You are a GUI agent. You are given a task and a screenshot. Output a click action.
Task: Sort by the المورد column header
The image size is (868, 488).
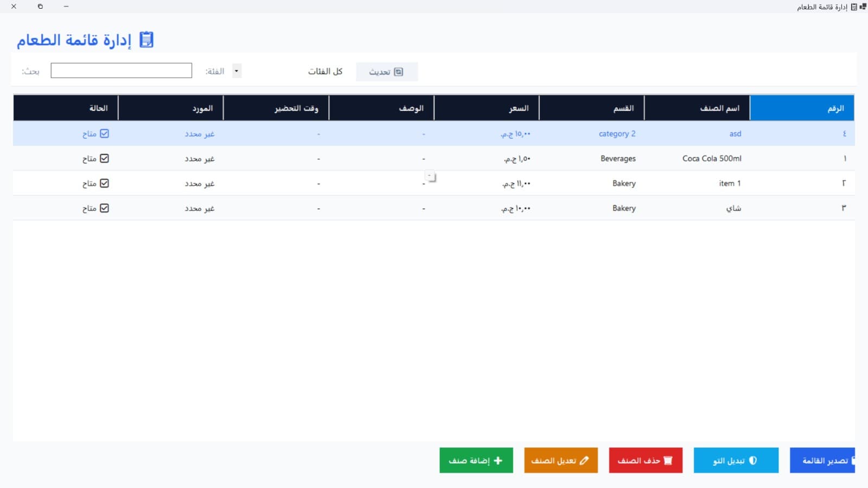pos(171,108)
